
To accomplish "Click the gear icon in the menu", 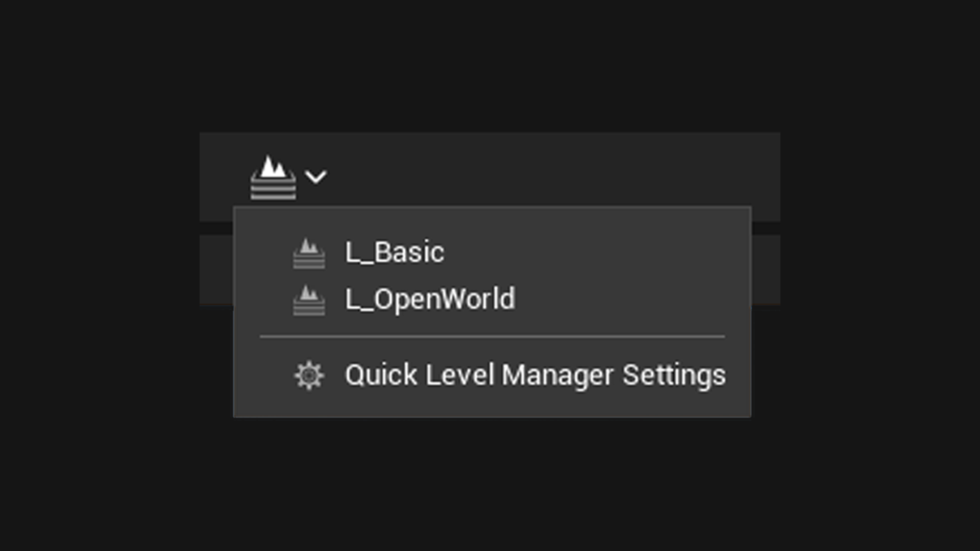I will 309,375.
